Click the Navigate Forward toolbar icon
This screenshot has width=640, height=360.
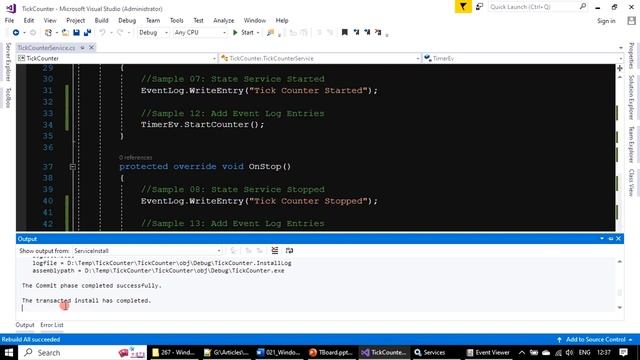click(33, 32)
